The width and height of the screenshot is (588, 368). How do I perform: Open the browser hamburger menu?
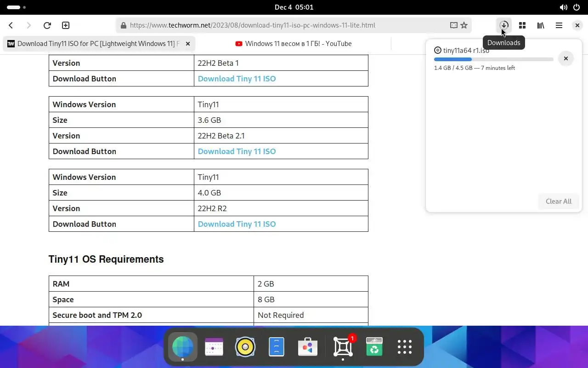click(x=559, y=25)
